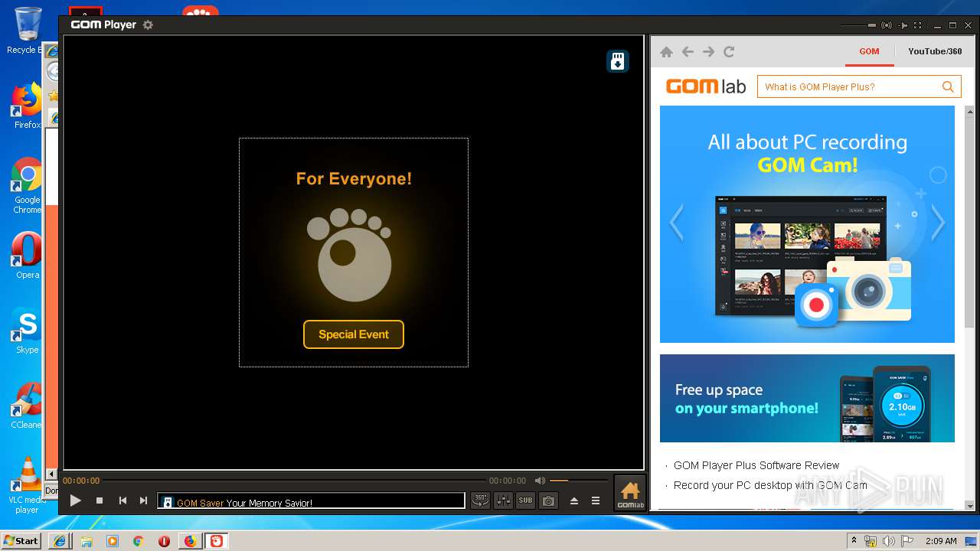Skip to the next track
The width and height of the screenshot is (980, 551).
143,500
